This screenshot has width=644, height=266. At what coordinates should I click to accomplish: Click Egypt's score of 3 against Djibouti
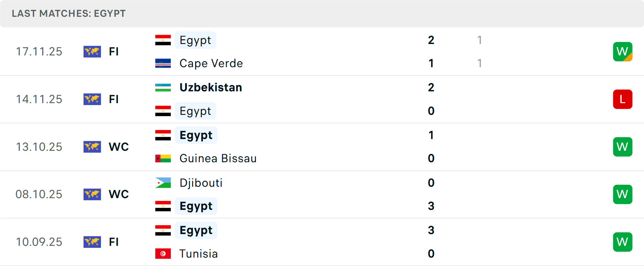(431, 206)
